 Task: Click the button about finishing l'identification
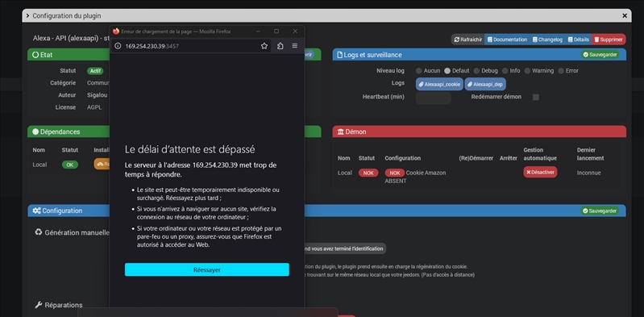coord(345,248)
